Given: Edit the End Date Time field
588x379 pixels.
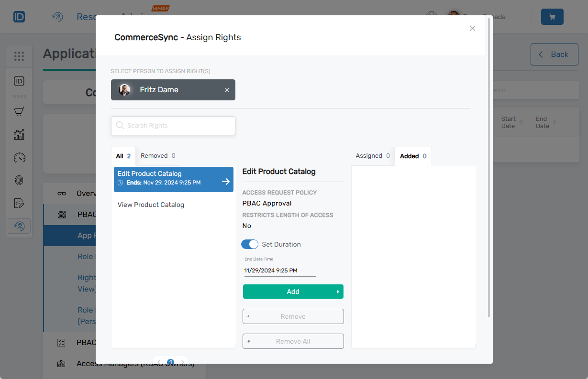Looking at the screenshot, I should pos(280,271).
